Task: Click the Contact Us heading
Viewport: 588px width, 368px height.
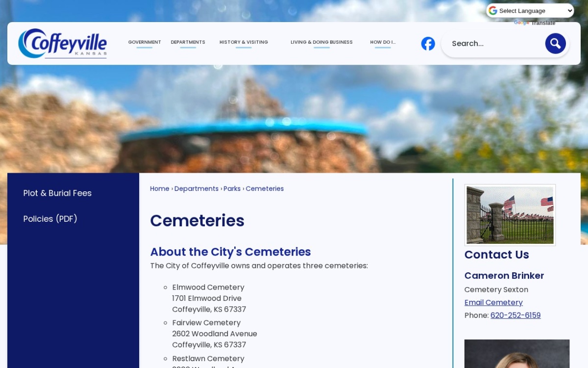Action: (497, 255)
